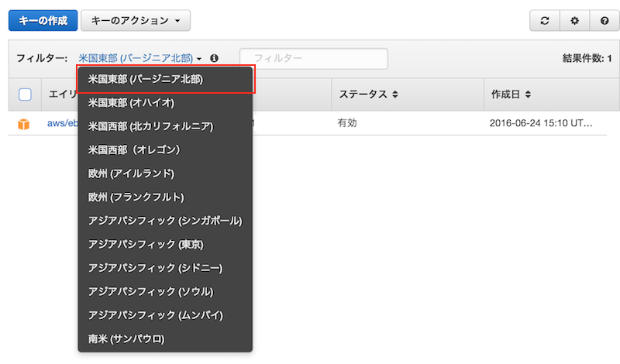Select 欧州 (アイルランド) region

[165, 173]
